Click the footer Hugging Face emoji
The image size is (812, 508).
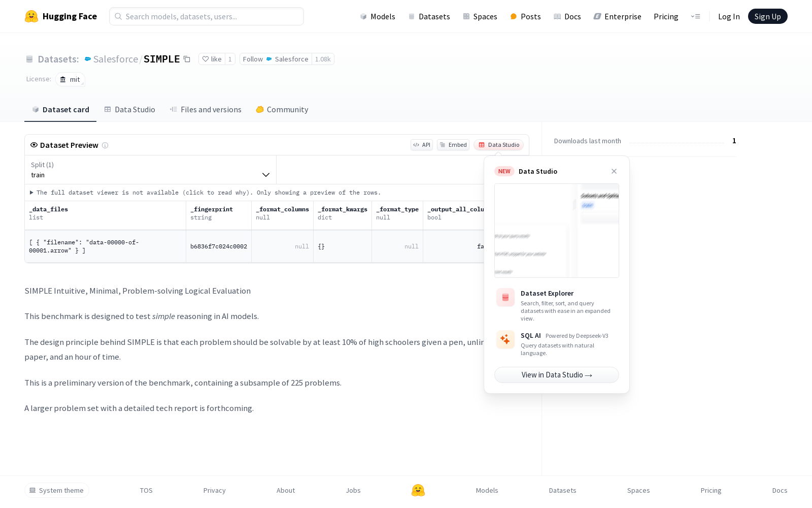point(418,490)
